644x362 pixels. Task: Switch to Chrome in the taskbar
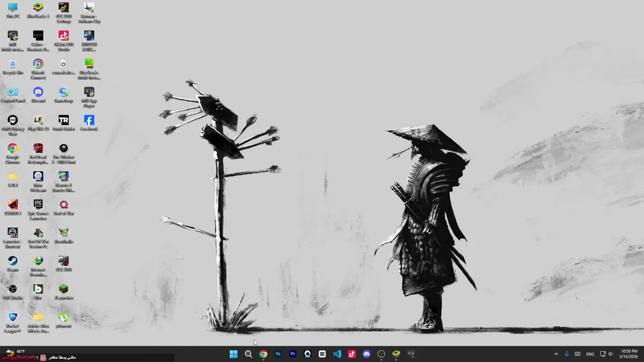(263, 354)
